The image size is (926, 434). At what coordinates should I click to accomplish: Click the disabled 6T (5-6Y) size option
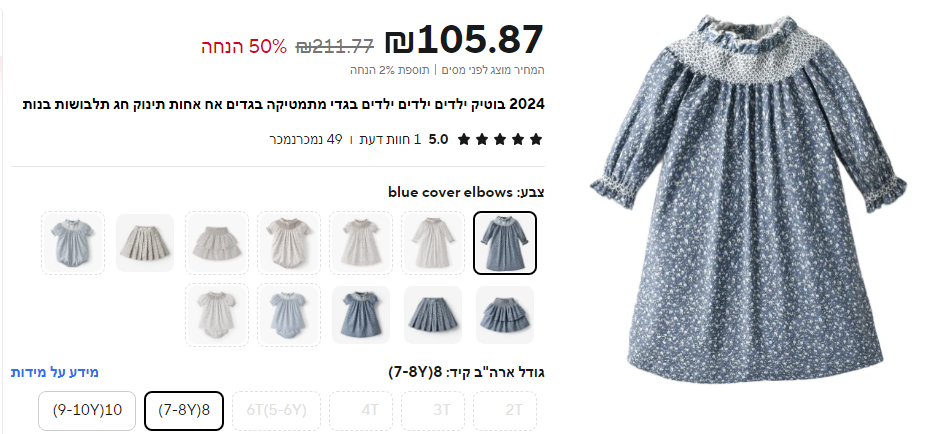pyautogui.click(x=276, y=410)
